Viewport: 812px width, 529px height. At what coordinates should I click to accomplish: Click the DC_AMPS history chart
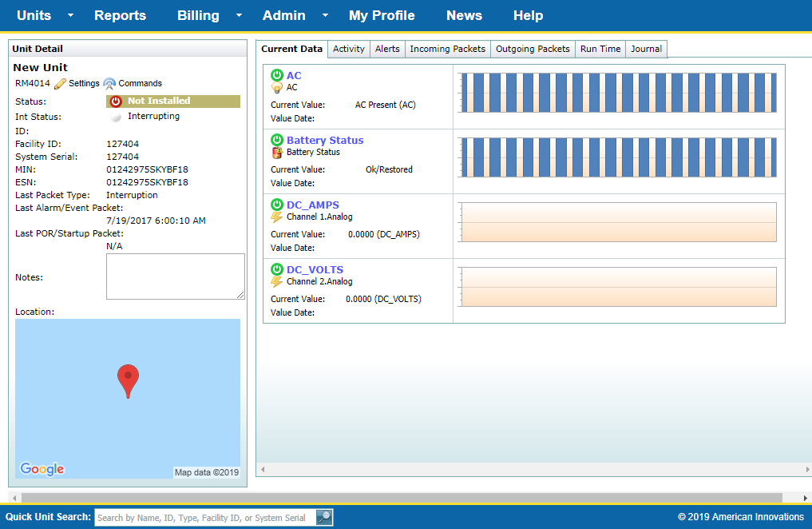point(618,222)
